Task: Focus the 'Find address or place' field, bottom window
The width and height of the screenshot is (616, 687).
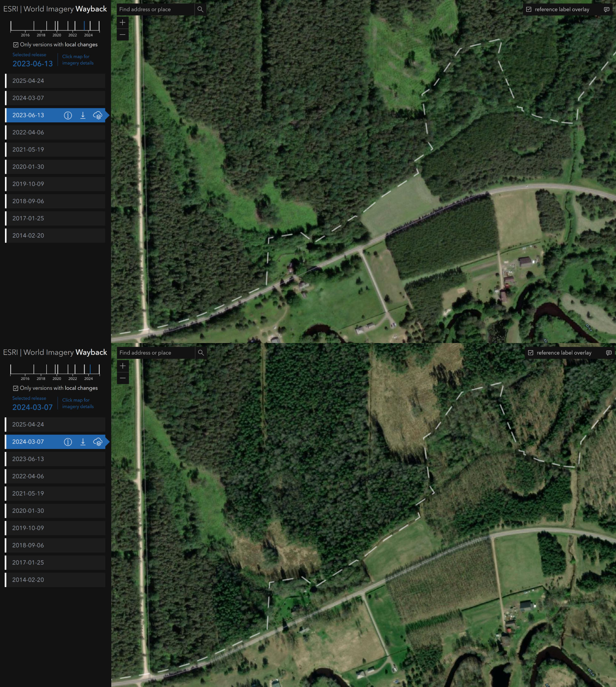Action: [x=156, y=353]
